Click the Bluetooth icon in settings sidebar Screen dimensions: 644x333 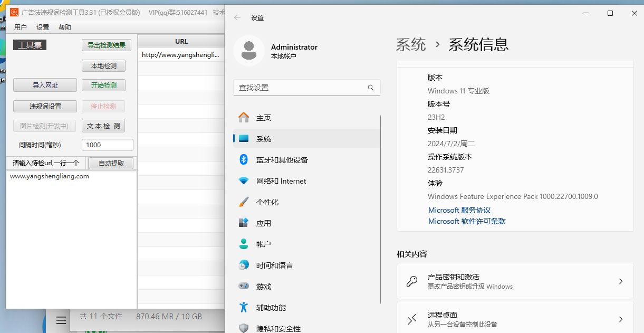pos(244,159)
